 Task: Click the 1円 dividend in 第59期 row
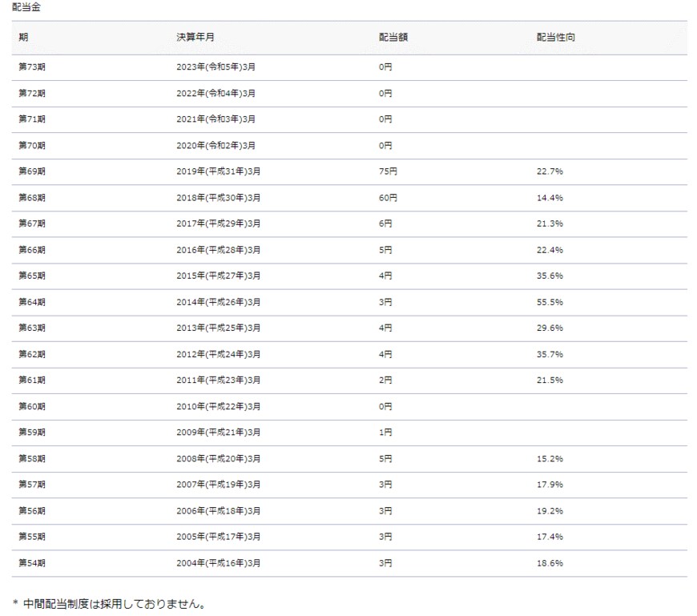385,433
